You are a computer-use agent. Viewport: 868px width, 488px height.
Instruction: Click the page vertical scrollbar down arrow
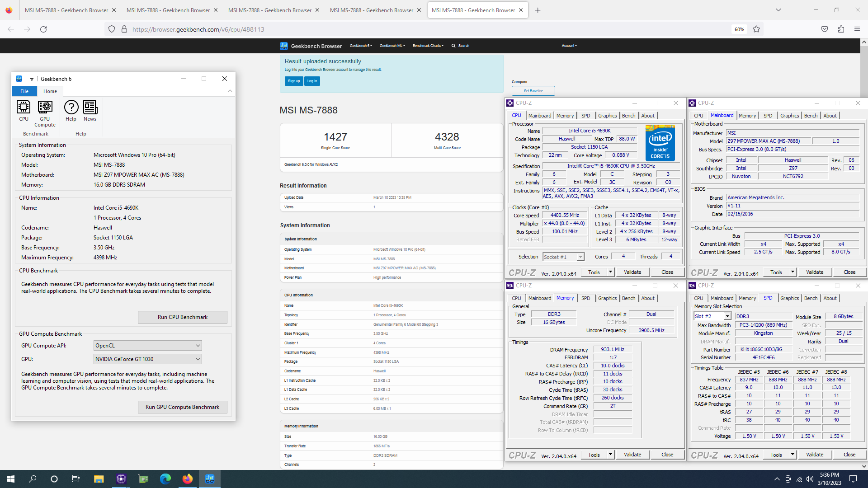click(864, 466)
